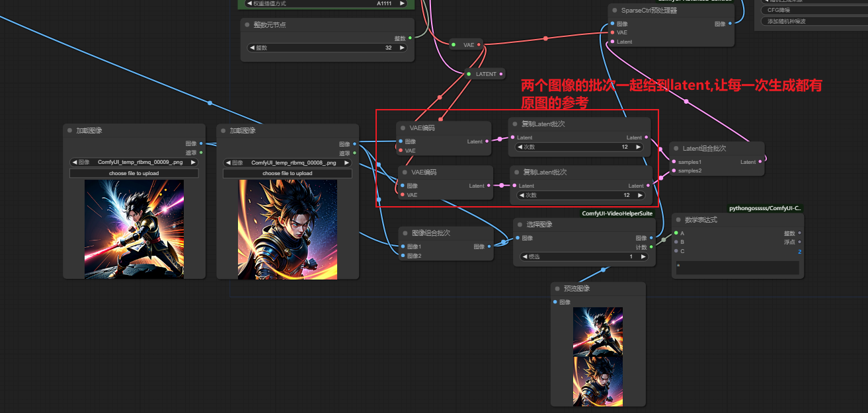This screenshot has width=868, height=413.
Task: Click the Latent组合批次 node title
Action: [704, 149]
